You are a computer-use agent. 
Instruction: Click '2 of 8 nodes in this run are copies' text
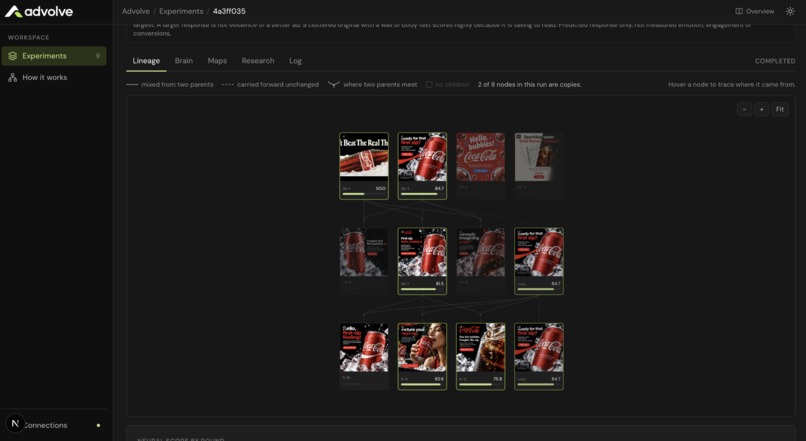[529, 84]
